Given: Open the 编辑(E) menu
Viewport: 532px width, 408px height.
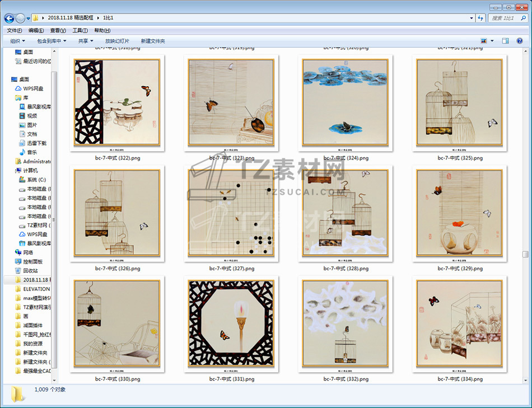Looking at the screenshot, I should [x=36, y=31].
